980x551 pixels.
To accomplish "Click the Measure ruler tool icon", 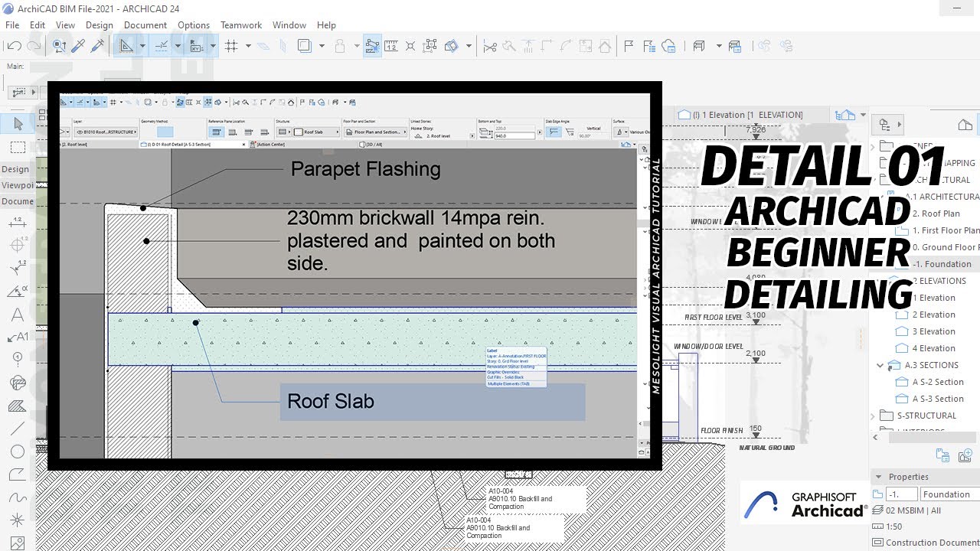I will 391,46.
